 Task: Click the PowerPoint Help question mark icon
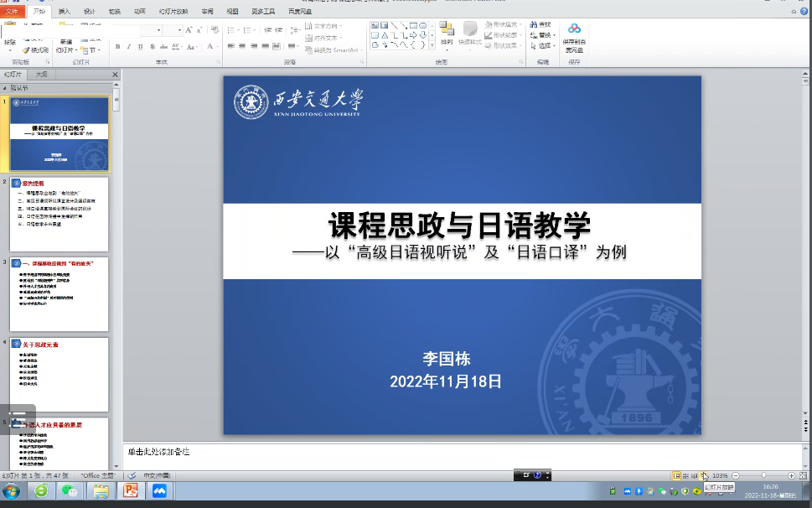[x=538, y=475]
